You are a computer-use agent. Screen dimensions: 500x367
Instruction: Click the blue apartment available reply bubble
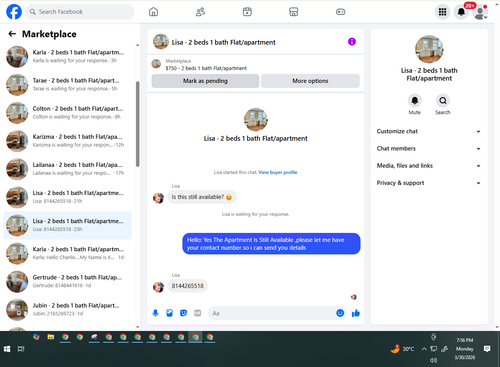(x=271, y=244)
